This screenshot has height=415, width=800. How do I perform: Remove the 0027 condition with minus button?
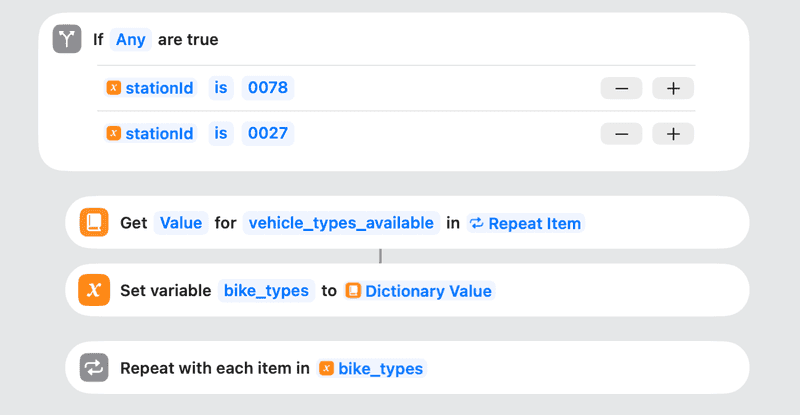click(621, 133)
